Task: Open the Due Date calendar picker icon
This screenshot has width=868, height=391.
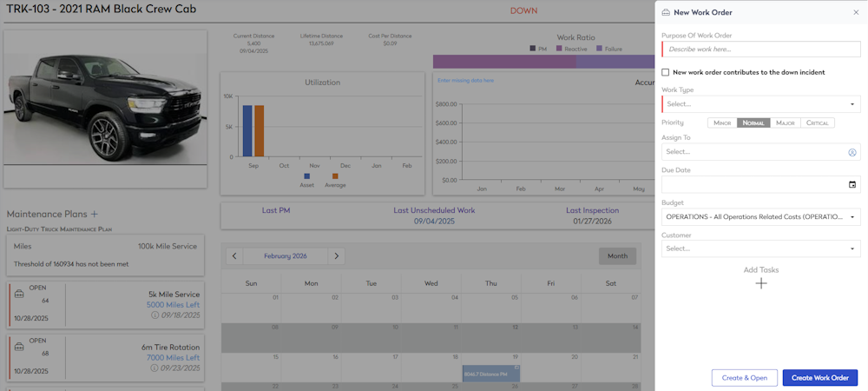Action: (852, 185)
